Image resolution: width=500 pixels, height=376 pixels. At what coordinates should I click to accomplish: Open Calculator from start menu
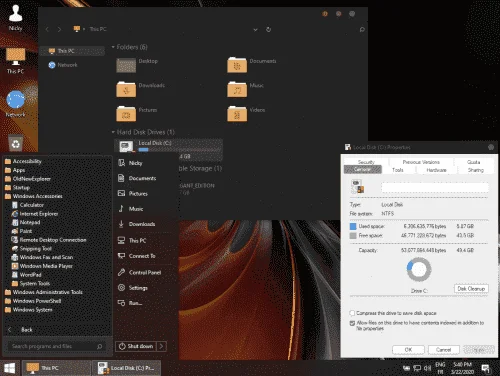[x=28, y=205]
